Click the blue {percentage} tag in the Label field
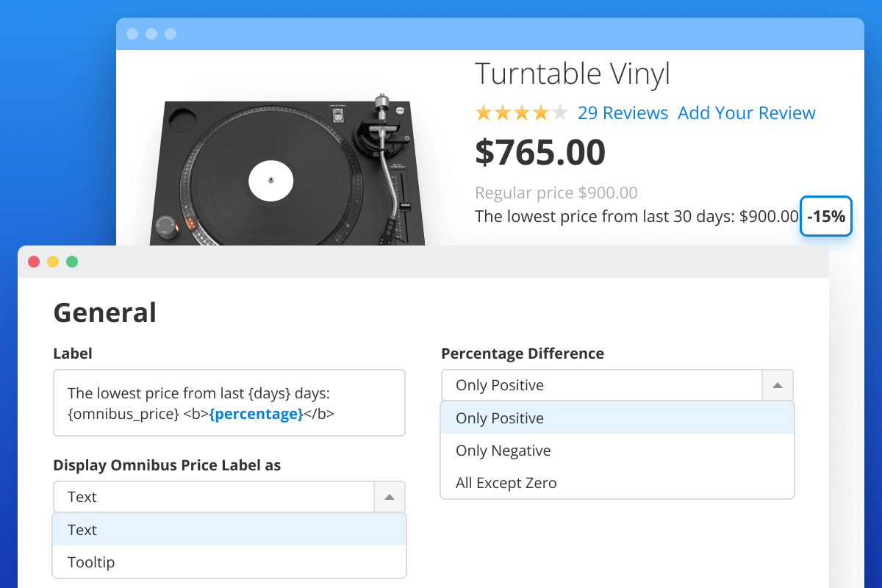Viewport: 882px width, 588px height. [x=257, y=414]
